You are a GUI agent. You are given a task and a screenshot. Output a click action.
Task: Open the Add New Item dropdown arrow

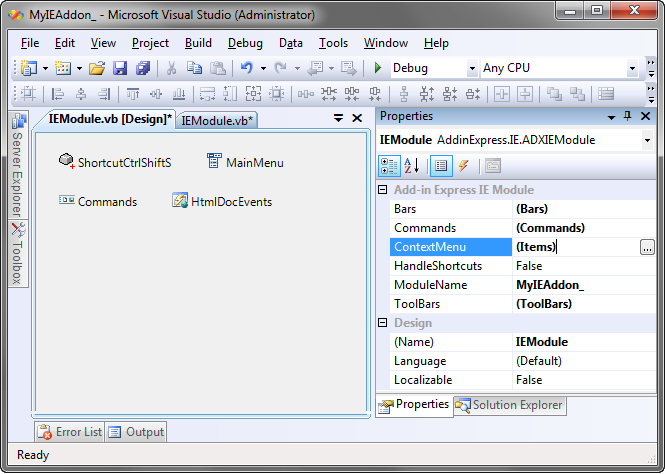point(79,68)
